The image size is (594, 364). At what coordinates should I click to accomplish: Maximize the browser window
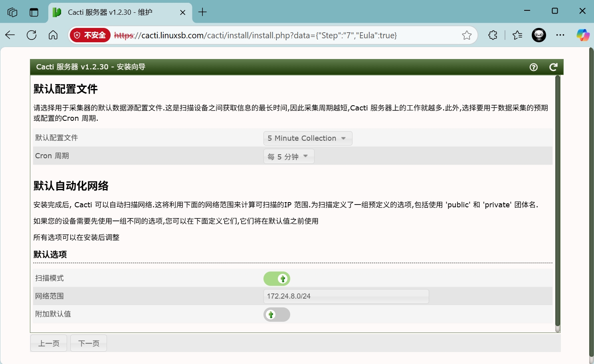pyautogui.click(x=555, y=11)
